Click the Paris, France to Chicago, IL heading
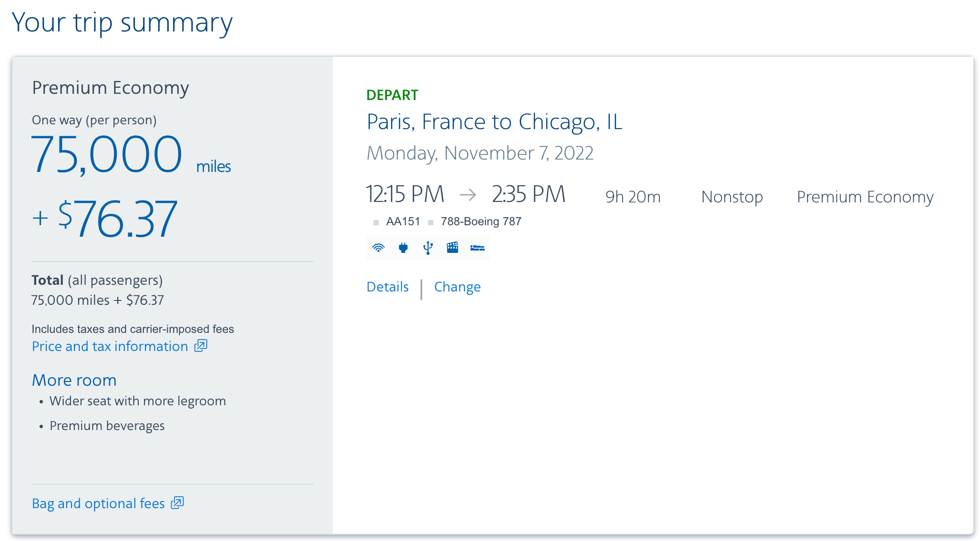980x541 pixels. [x=494, y=122]
